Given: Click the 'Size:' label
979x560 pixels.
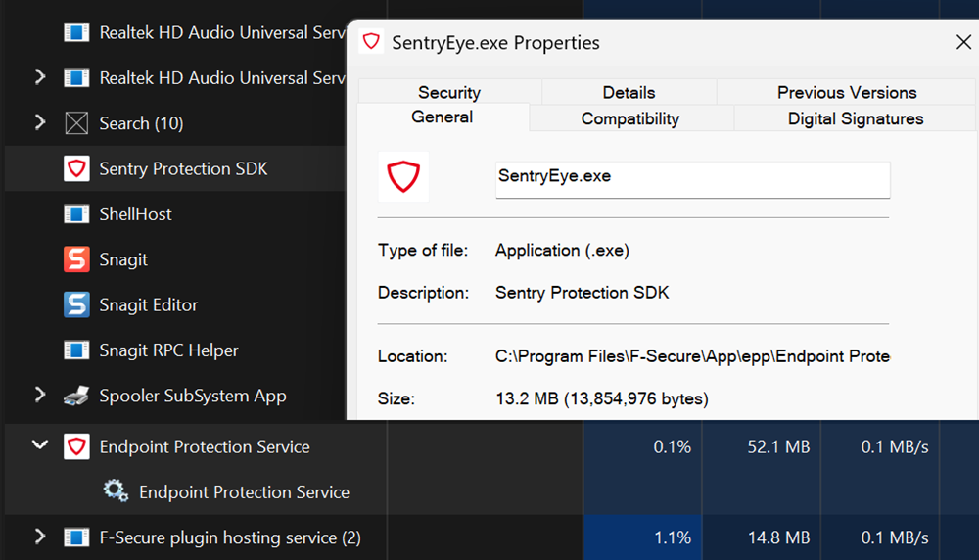Looking at the screenshot, I should [x=396, y=398].
